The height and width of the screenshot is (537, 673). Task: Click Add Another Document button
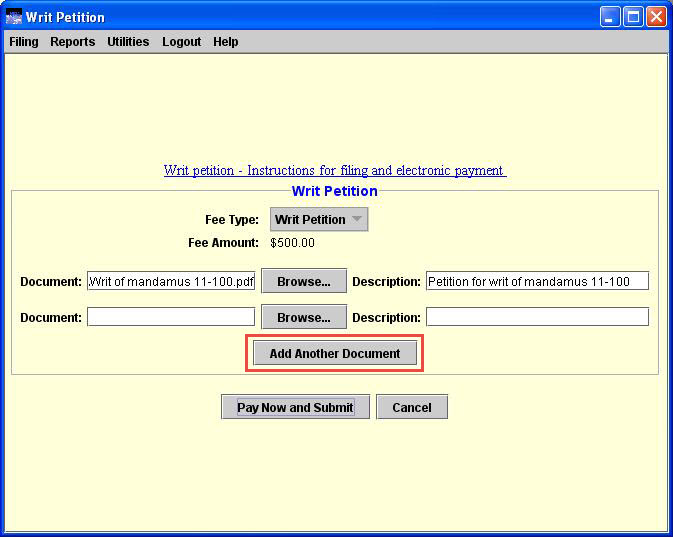(335, 353)
